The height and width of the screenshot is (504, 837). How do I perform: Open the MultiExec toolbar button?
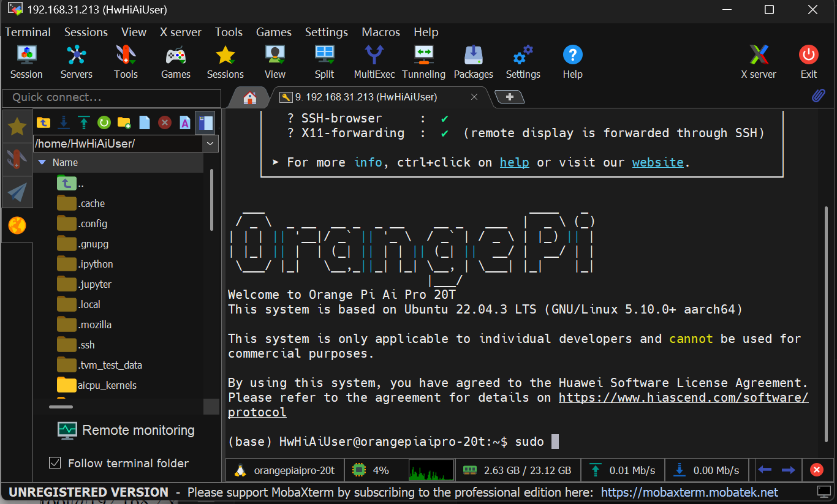373,62
